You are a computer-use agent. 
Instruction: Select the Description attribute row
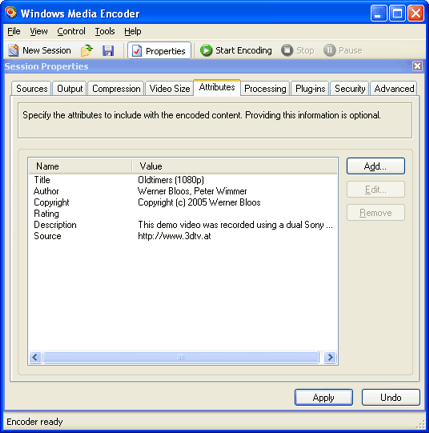coord(183,225)
